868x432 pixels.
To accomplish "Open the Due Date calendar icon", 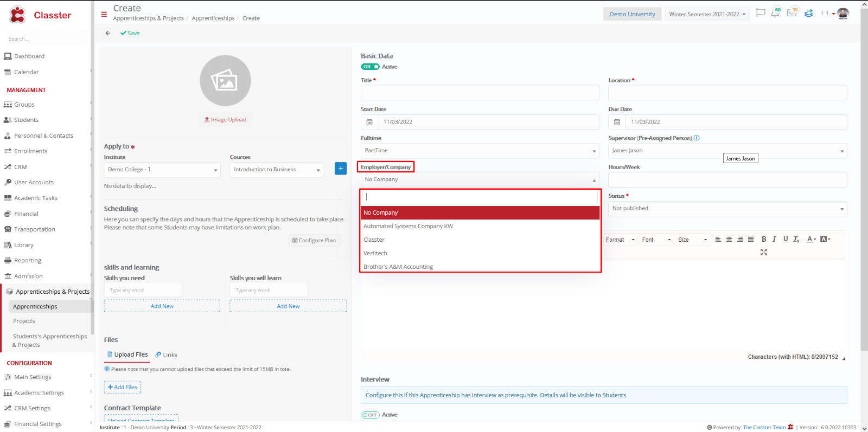I will point(617,122).
